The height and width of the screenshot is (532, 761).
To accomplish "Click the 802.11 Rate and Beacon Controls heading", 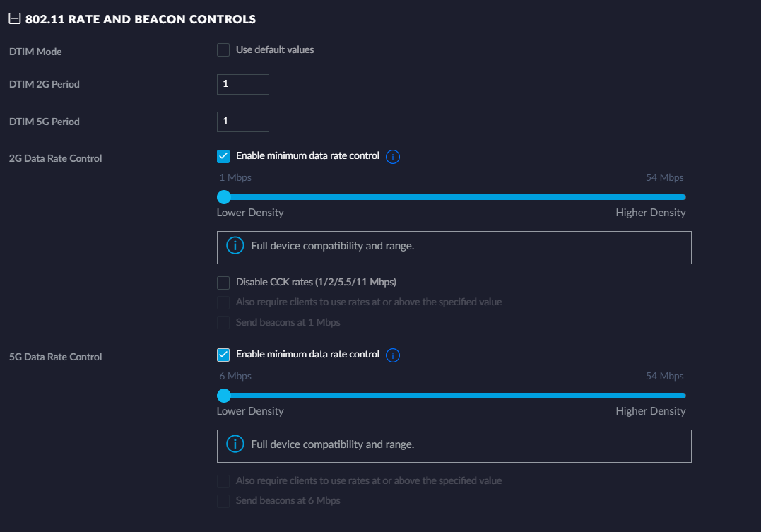I will (x=140, y=19).
